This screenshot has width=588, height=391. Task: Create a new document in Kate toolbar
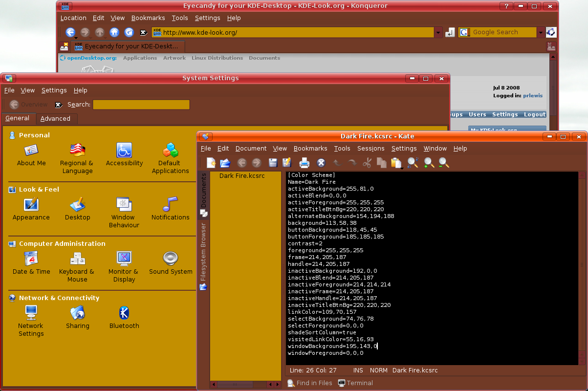coord(211,163)
